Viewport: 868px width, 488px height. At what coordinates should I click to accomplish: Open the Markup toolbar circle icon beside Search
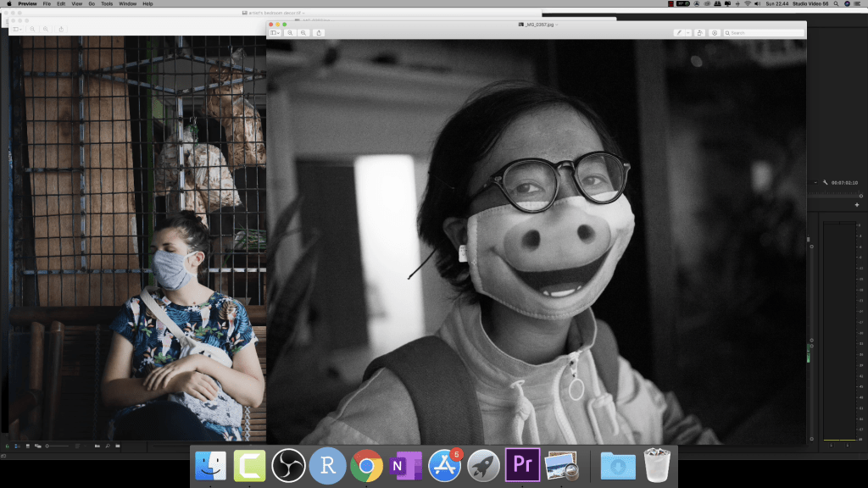coord(715,33)
